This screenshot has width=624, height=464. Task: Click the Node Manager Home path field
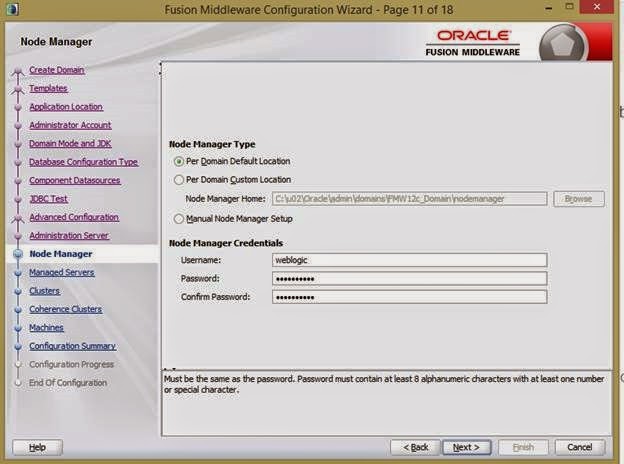click(410, 199)
